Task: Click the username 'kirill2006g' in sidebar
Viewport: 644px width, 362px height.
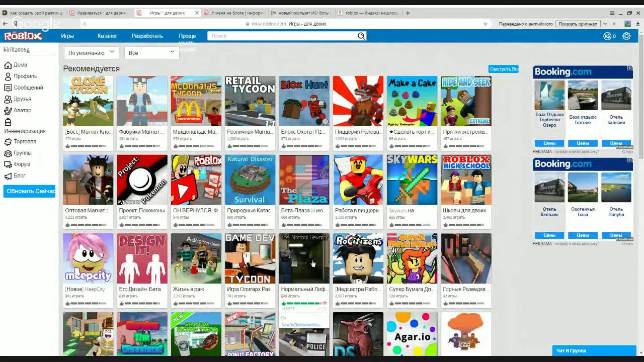Action: pyautogui.click(x=17, y=50)
